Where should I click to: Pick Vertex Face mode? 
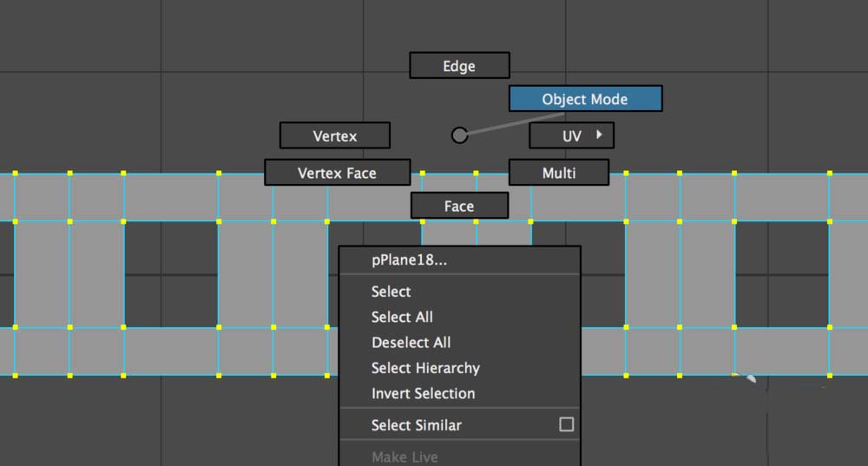click(x=337, y=173)
